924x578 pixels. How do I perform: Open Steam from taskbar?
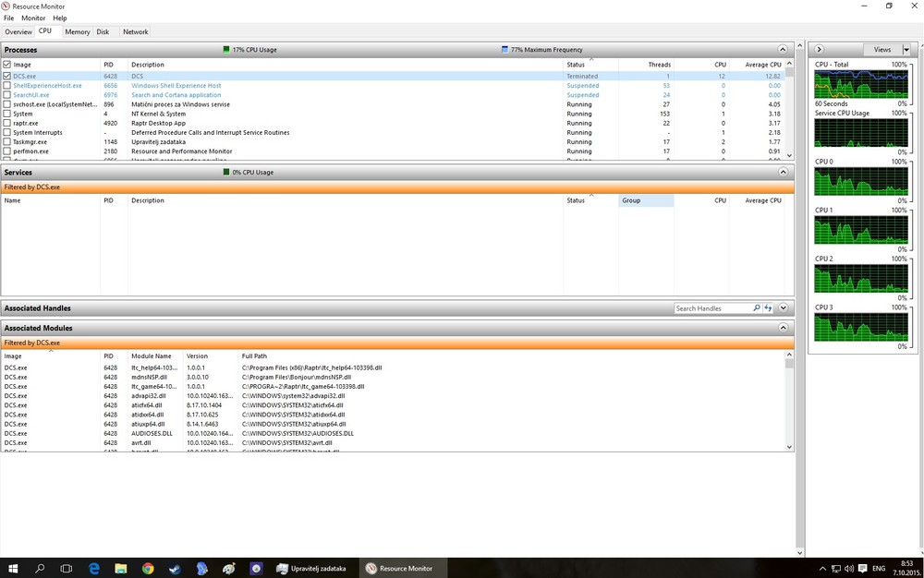[175, 569]
